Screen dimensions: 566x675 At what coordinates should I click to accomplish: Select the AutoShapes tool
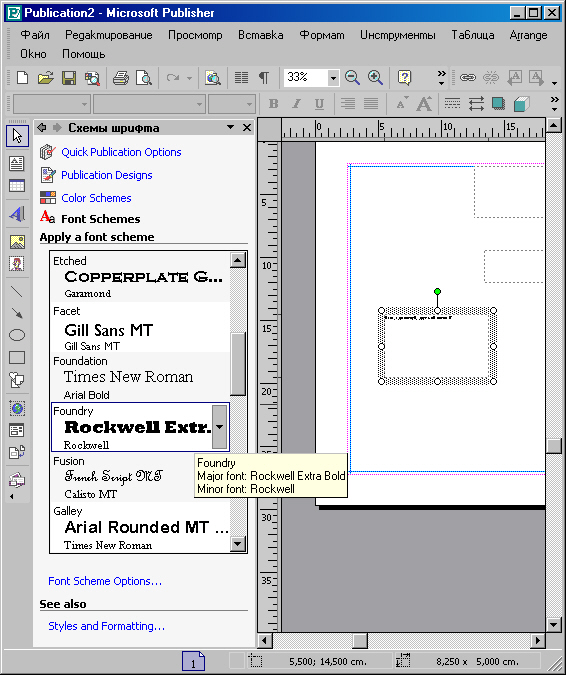pyautogui.click(x=17, y=380)
